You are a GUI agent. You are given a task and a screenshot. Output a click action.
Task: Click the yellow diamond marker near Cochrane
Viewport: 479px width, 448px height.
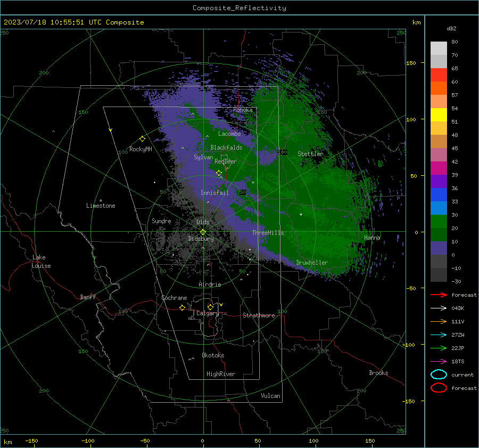tap(182, 307)
